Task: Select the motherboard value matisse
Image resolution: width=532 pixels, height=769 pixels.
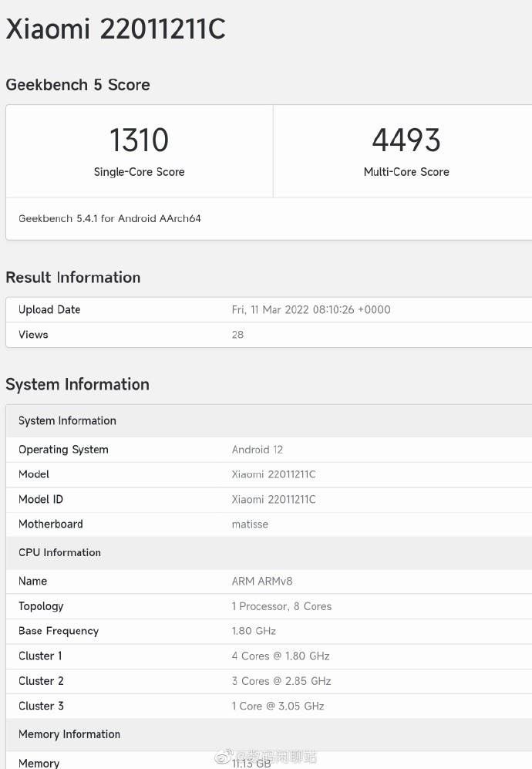Action: pos(250,524)
